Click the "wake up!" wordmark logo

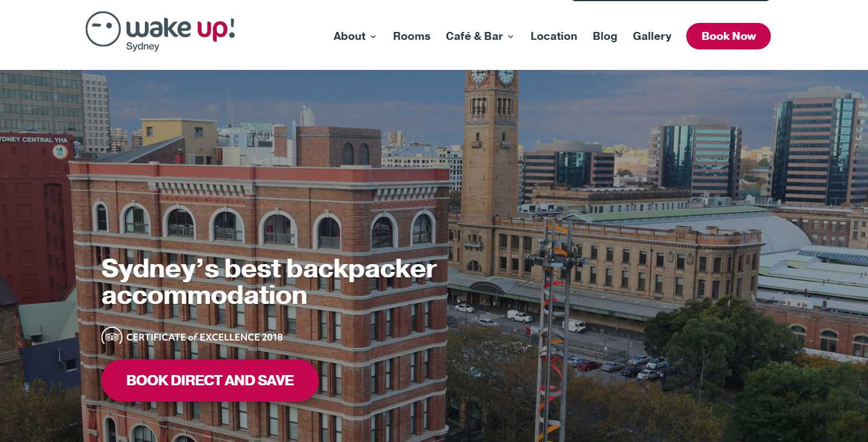coord(180,29)
